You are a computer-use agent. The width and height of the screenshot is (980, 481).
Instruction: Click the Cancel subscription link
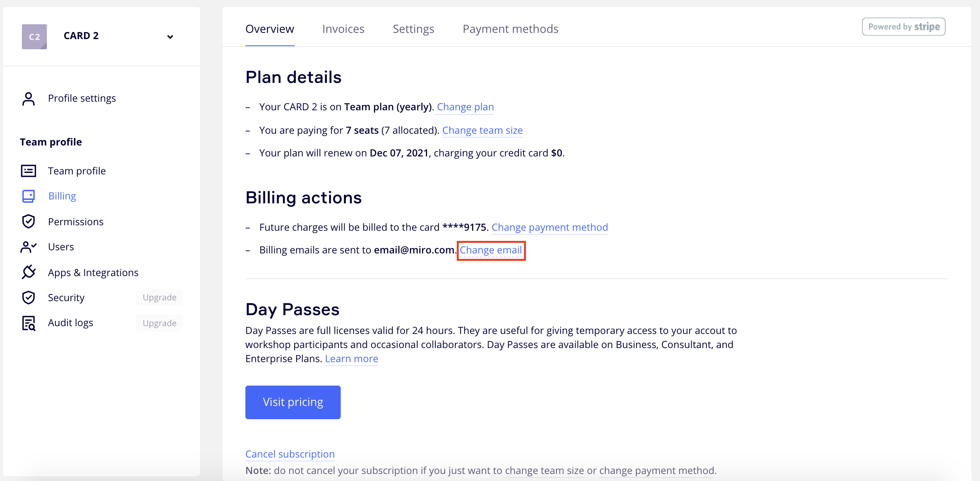[290, 454]
